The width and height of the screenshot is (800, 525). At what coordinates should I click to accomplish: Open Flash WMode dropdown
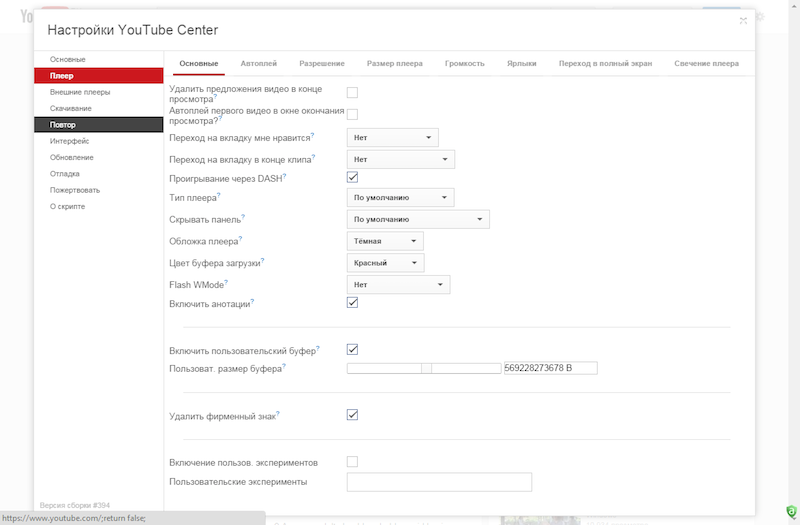pos(398,285)
